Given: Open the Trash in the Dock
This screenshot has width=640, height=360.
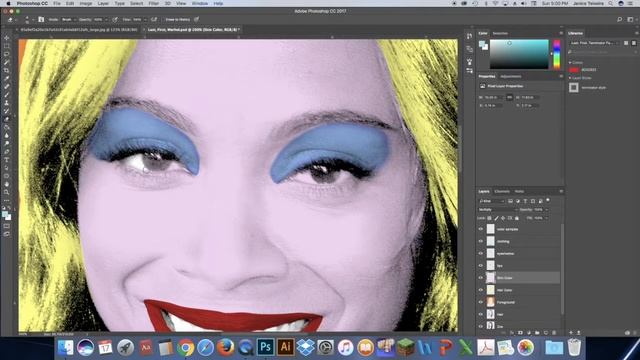Looking at the screenshot, I should pyautogui.click(x=574, y=347).
